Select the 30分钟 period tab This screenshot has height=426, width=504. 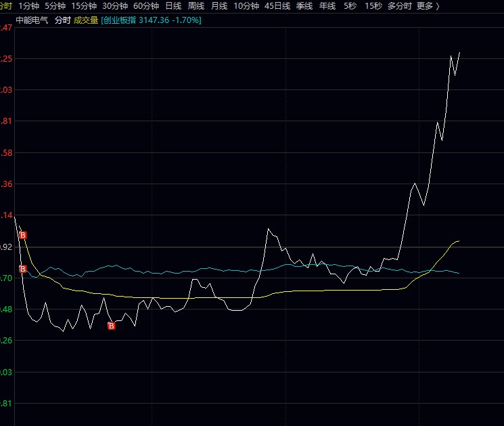(115, 6)
